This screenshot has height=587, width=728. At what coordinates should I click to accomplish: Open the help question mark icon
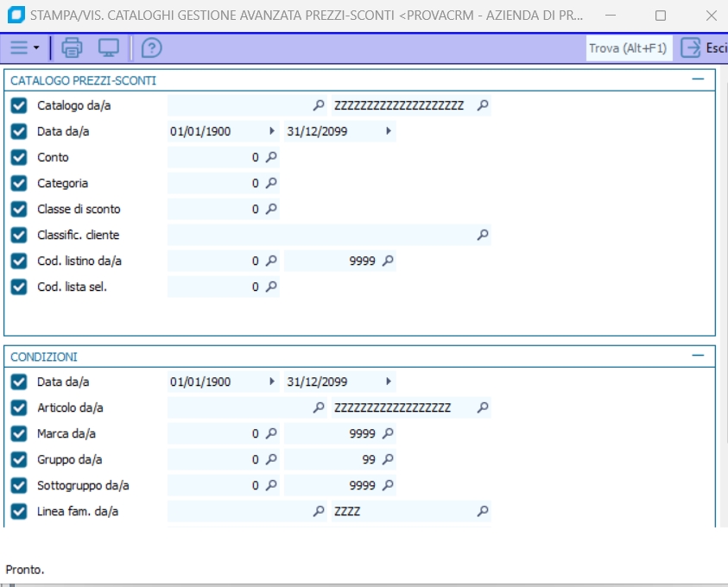[x=151, y=47]
